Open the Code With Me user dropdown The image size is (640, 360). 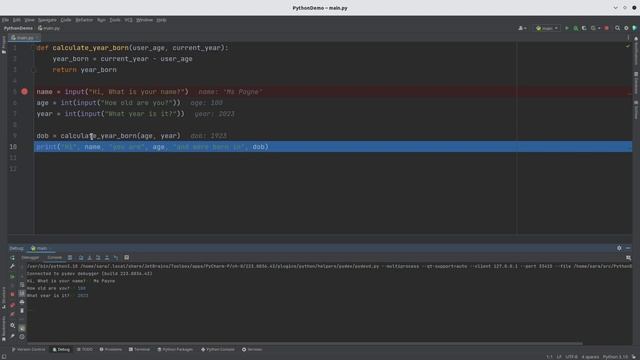(522, 28)
